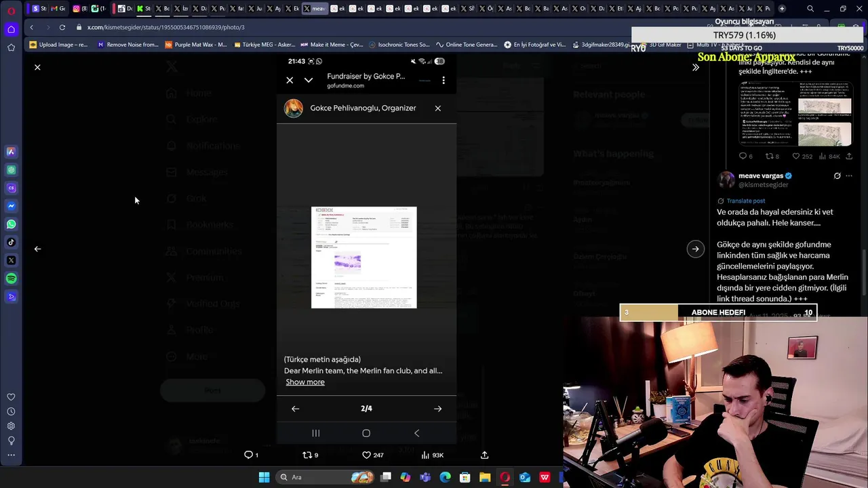Open 'Remove Noise from...' bookmark
Screen dimensions: 868x488
127,45
